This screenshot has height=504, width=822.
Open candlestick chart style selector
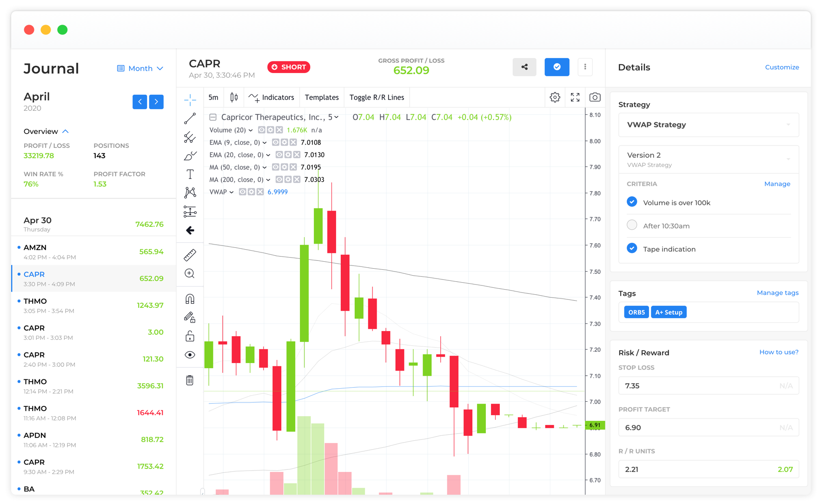(x=234, y=97)
